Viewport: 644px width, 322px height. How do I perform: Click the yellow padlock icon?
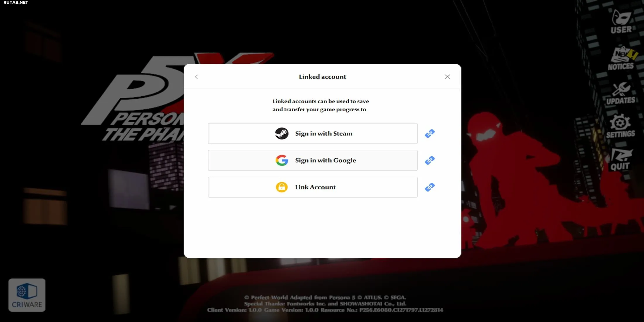point(282,187)
